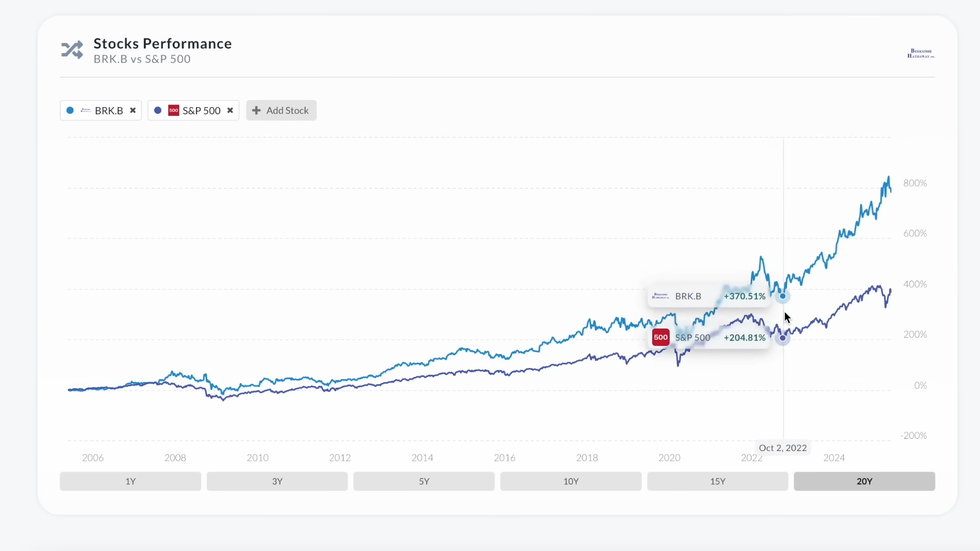
Task: Switch to the 10Y time range
Action: tap(571, 481)
